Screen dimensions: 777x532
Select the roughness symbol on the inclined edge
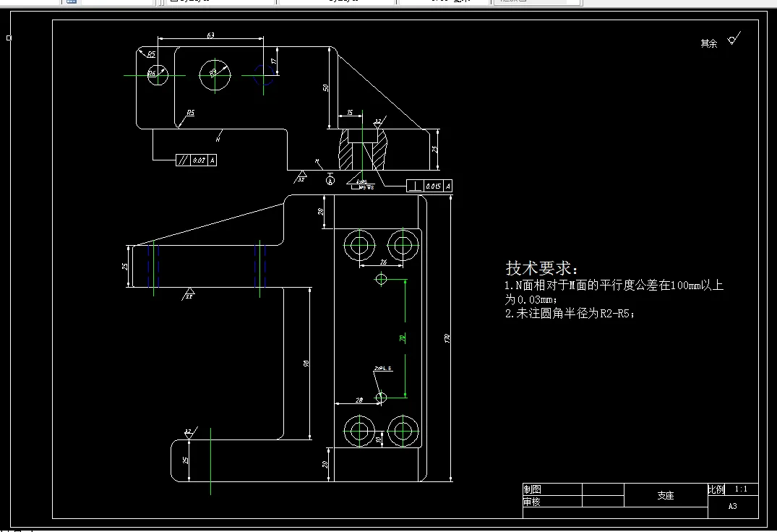point(189,293)
